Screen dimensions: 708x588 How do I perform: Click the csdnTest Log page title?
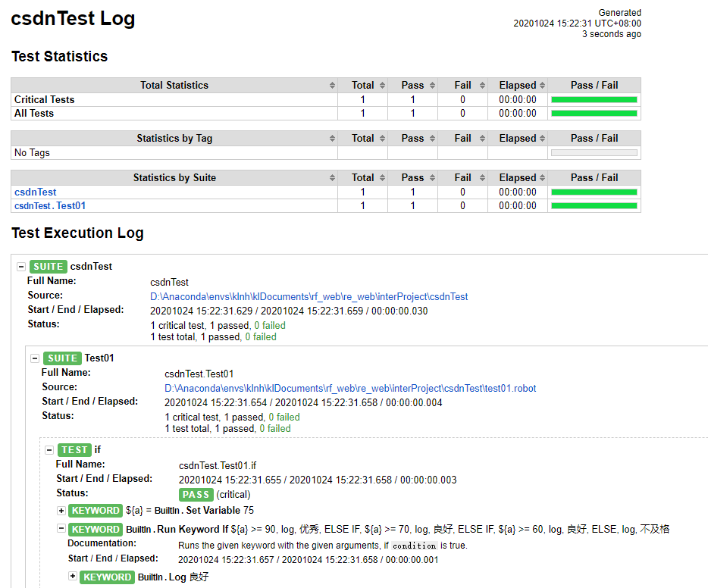(73, 18)
